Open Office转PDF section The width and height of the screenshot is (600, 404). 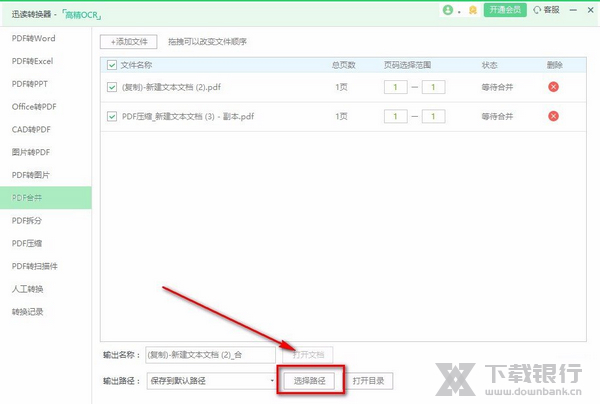click(34, 107)
